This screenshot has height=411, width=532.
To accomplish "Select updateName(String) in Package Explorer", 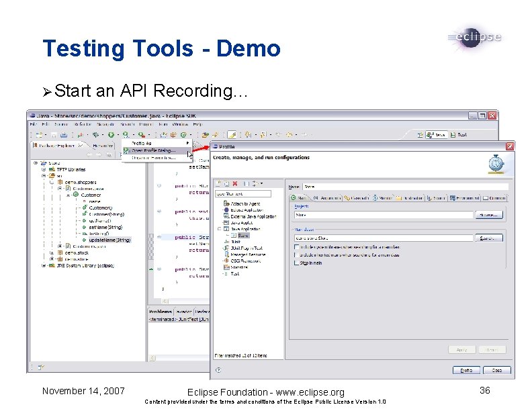I will pyautogui.click(x=109, y=240).
